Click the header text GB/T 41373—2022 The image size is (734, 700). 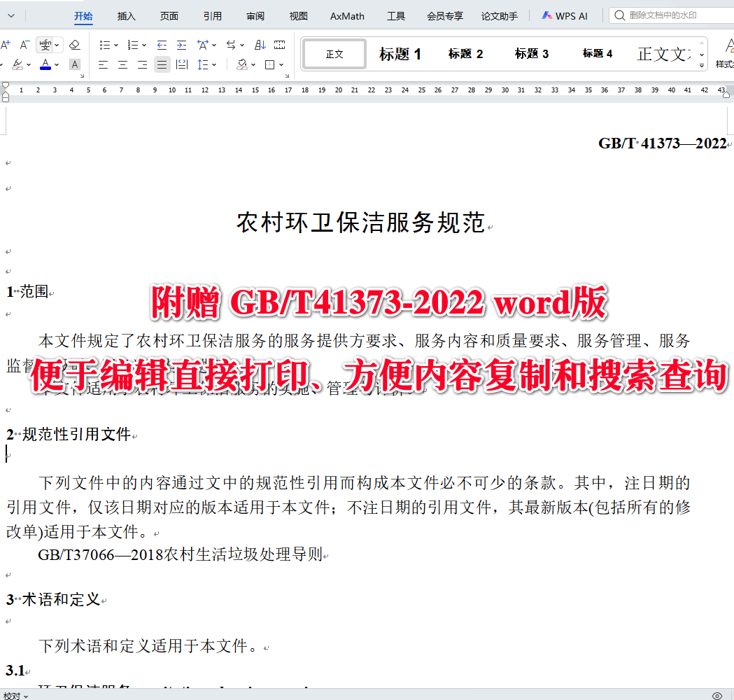click(x=663, y=143)
